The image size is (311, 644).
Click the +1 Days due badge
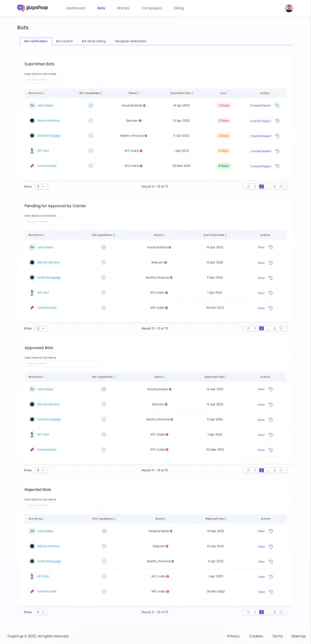pyautogui.click(x=224, y=105)
